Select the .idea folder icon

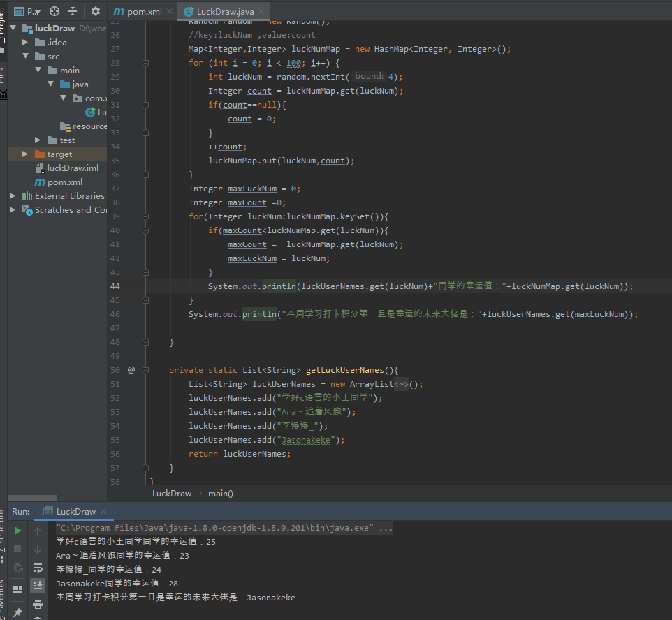click(40, 43)
